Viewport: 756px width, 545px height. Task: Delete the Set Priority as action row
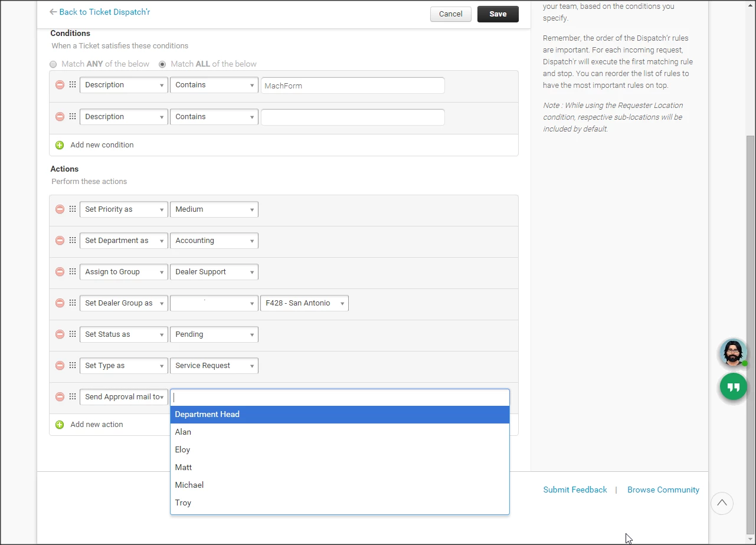pyautogui.click(x=60, y=209)
